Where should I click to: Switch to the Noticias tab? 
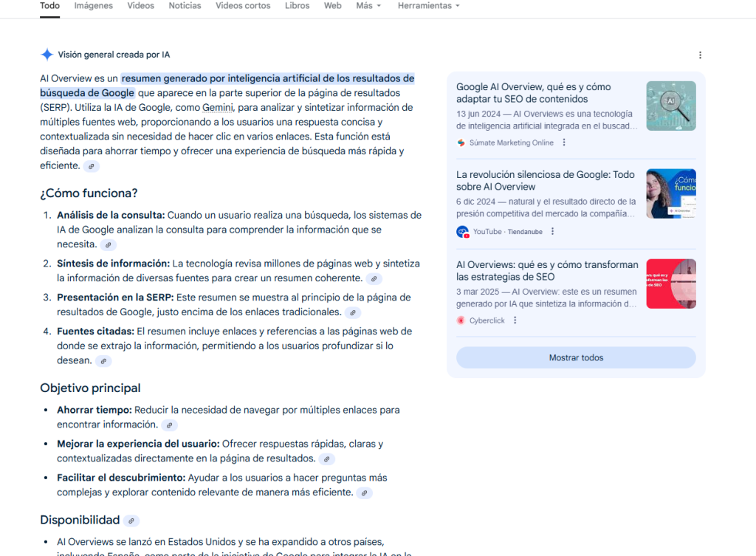pyautogui.click(x=185, y=6)
